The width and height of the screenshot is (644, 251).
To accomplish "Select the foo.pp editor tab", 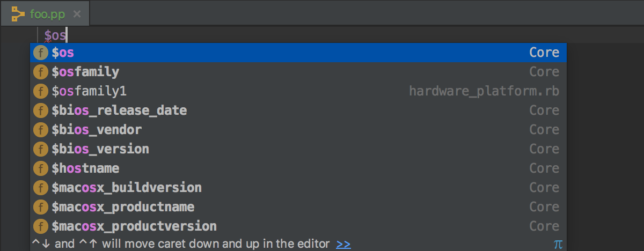I will [x=46, y=13].
